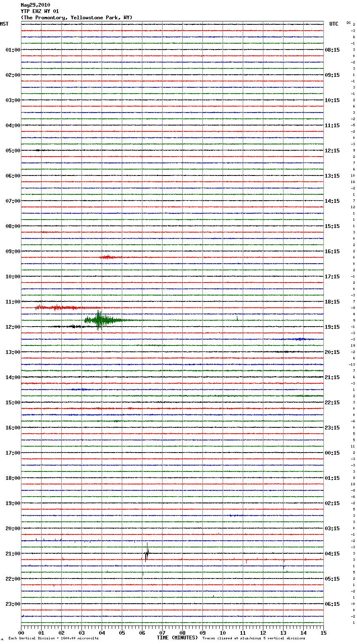357x644 pixels.
Task: Click the '09' minute tick on bottom axis
Action: (x=203, y=633)
